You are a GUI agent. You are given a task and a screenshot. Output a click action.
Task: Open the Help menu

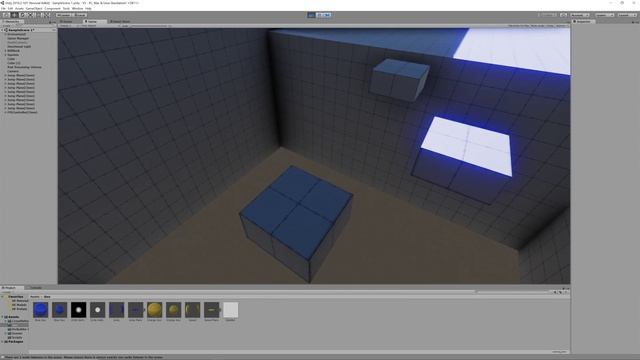coord(88,8)
